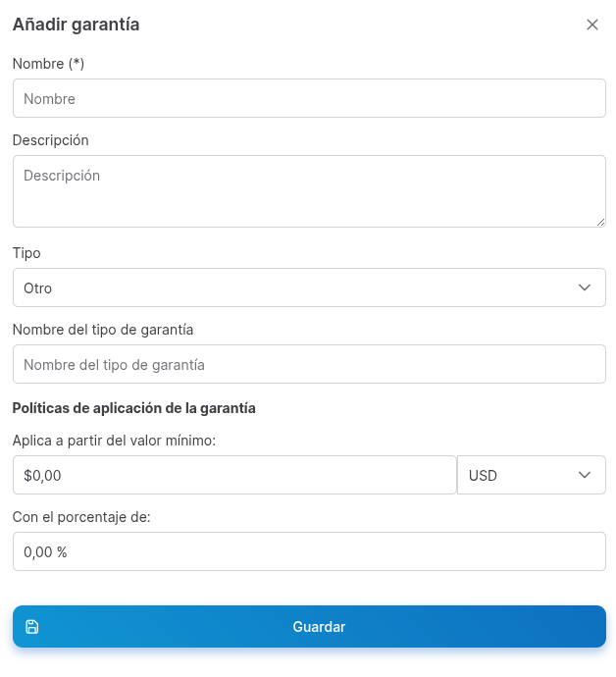Image resolution: width=616 pixels, height=677 pixels.
Task: Click the percentage 0,00 % field
Action: click(x=309, y=551)
